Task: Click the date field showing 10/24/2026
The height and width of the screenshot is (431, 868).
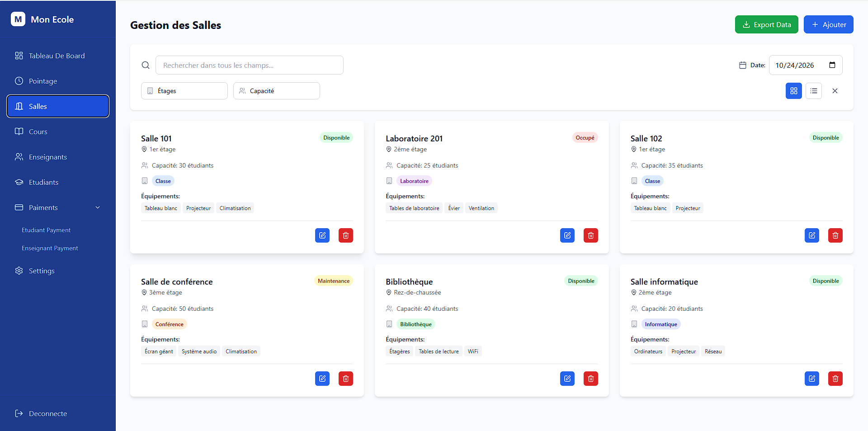Action: click(x=806, y=65)
